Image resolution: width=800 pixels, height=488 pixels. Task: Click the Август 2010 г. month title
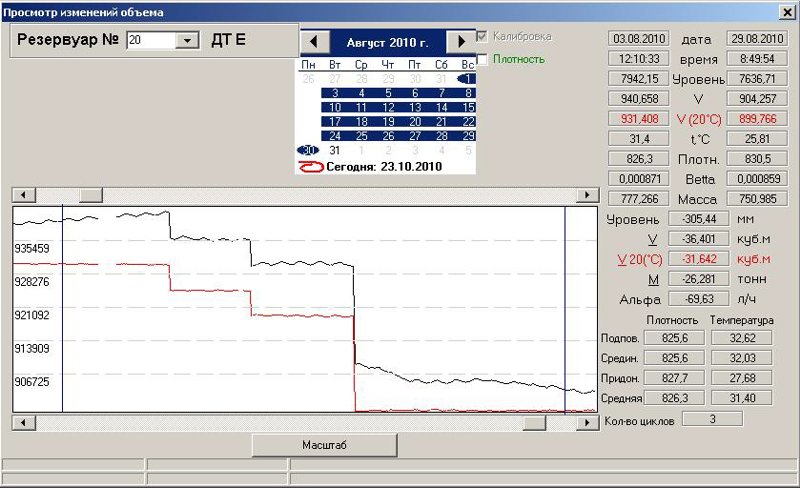(387, 42)
